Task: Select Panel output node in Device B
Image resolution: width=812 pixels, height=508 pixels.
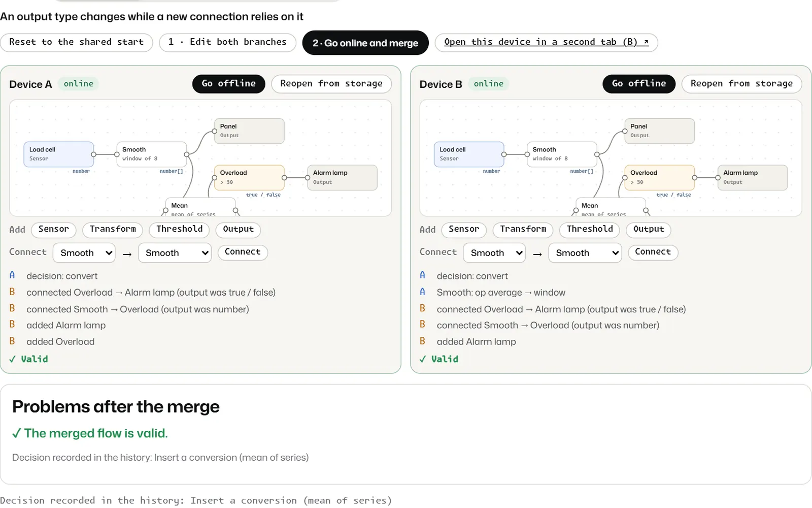Action: point(659,131)
